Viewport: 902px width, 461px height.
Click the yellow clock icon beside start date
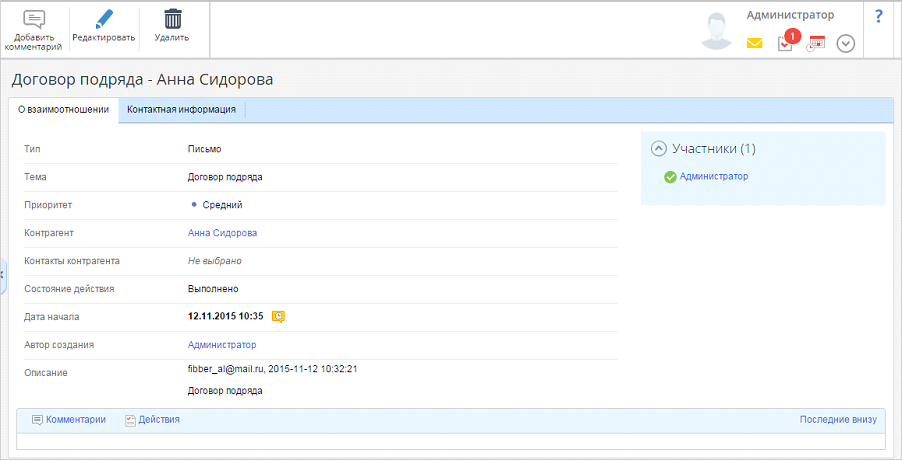(279, 316)
